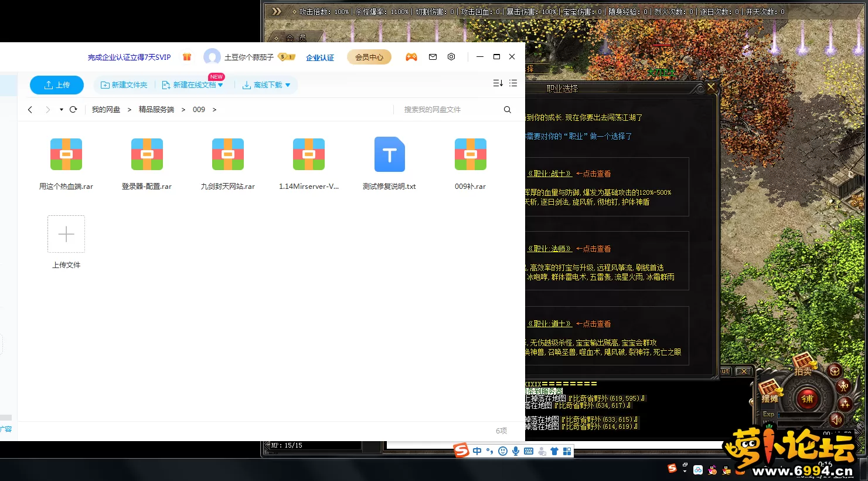Open the sort order menu icon
This screenshot has width=868, height=481.
click(x=498, y=83)
